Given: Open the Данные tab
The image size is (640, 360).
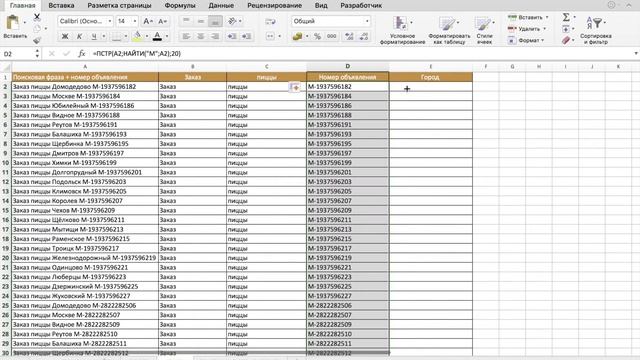Looking at the screenshot, I should tap(221, 5).
